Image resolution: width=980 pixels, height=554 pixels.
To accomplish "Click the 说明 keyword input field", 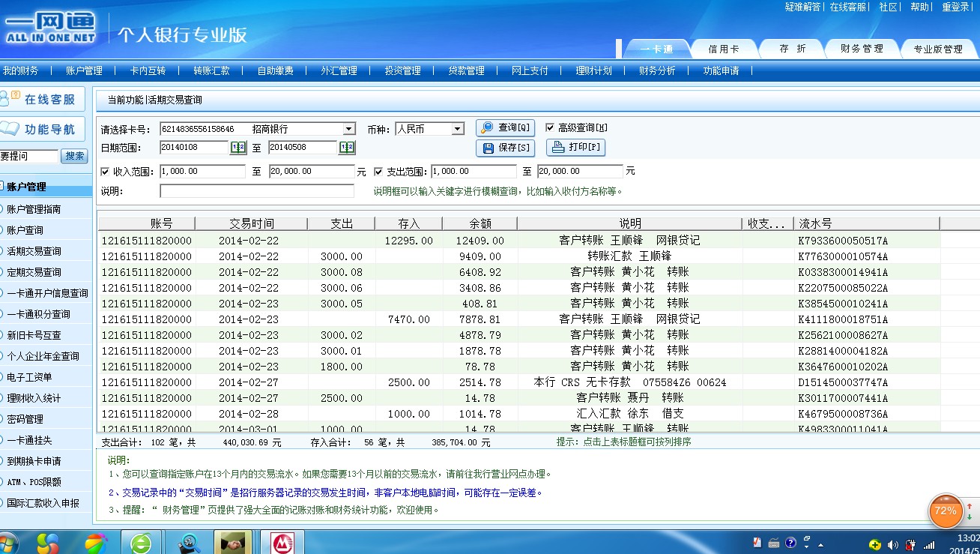I will 256,191.
